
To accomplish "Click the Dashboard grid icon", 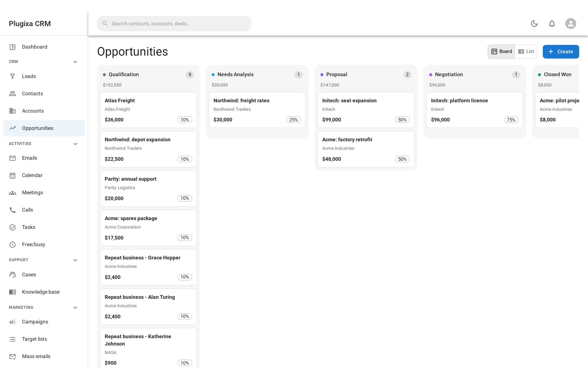I will 12,47.
